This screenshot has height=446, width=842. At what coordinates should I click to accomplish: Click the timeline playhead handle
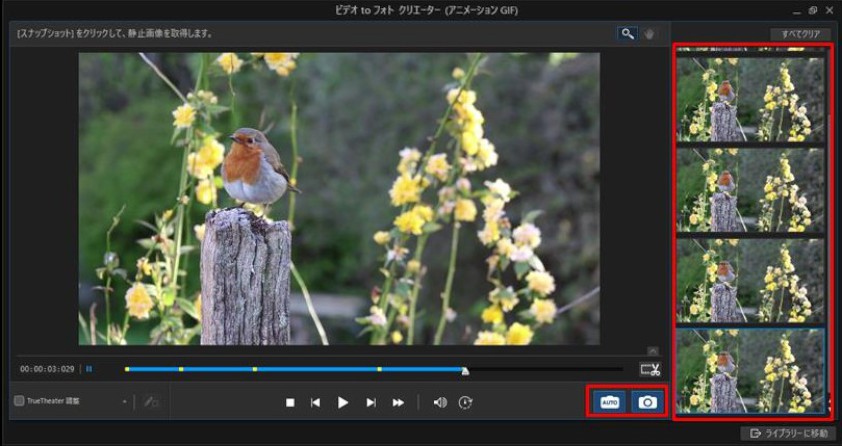pyautogui.click(x=465, y=371)
